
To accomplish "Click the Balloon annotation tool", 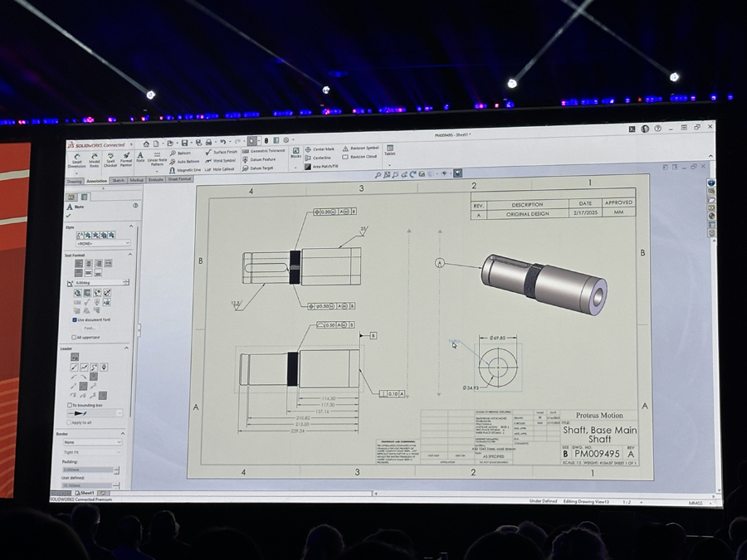I will pos(181,153).
